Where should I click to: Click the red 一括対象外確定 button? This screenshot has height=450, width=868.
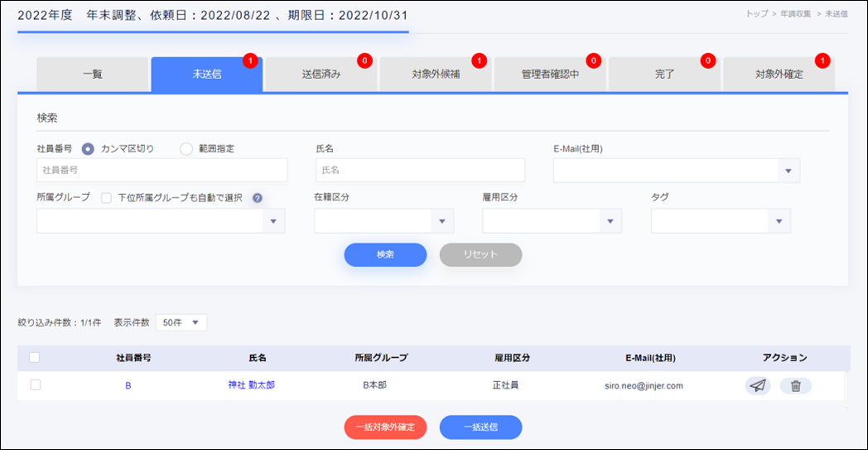click(x=385, y=427)
